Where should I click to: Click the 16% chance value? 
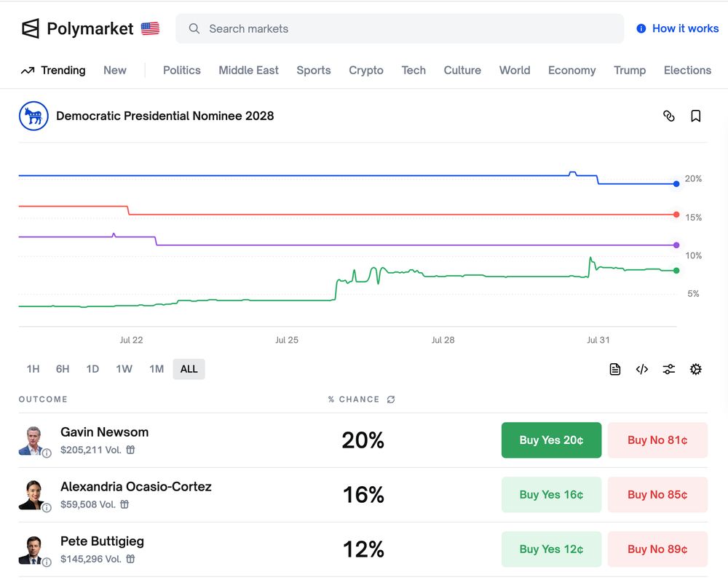pyautogui.click(x=363, y=495)
